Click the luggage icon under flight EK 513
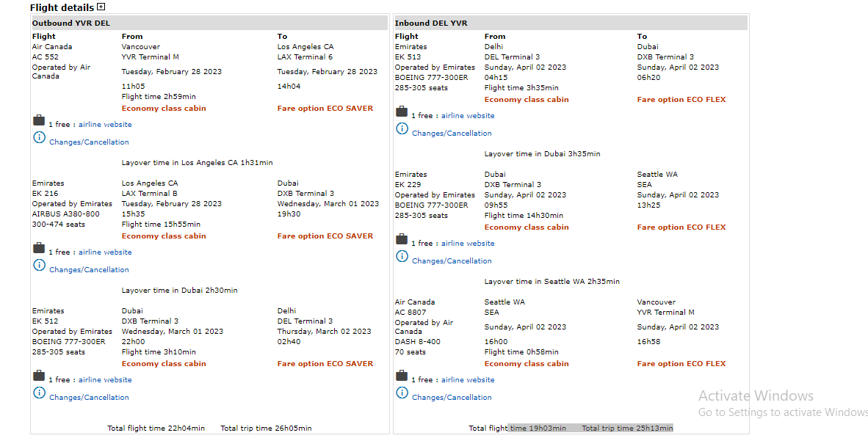The image size is (868, 441). tap(402, 112)
